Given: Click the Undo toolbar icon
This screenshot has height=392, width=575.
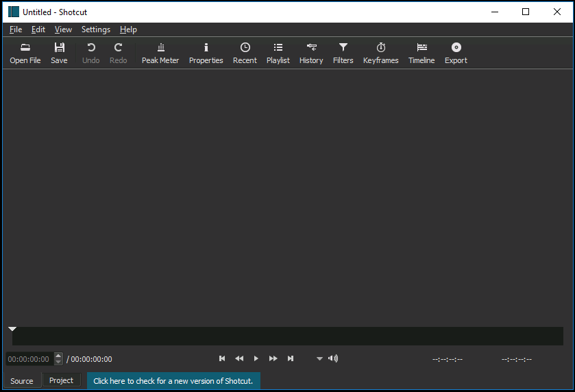Looking at the screenshot, I should [90, 53].
